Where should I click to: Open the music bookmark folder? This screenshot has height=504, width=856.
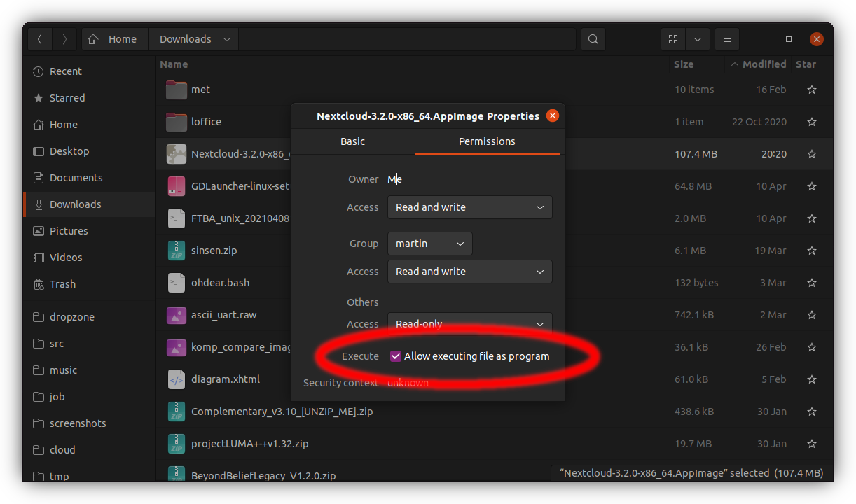(89, 370)
